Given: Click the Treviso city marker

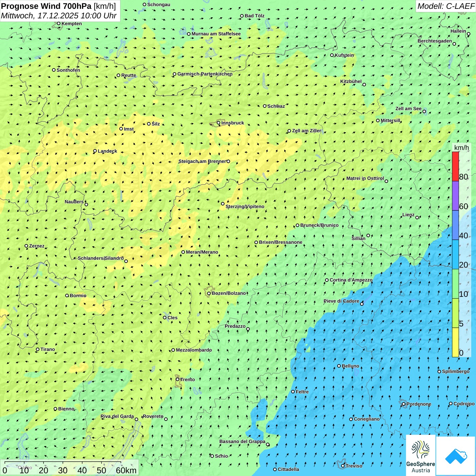Looking at the screenshot, I should (343, 466).
